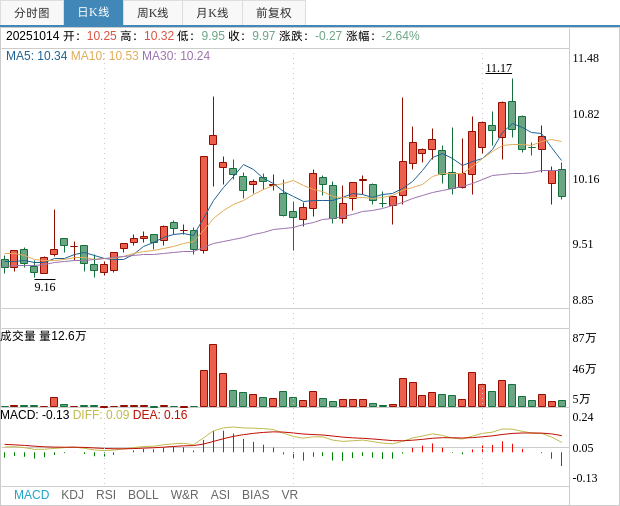Click the MACD: -0.13 value
620x506 pixels.
coord(35,415)
